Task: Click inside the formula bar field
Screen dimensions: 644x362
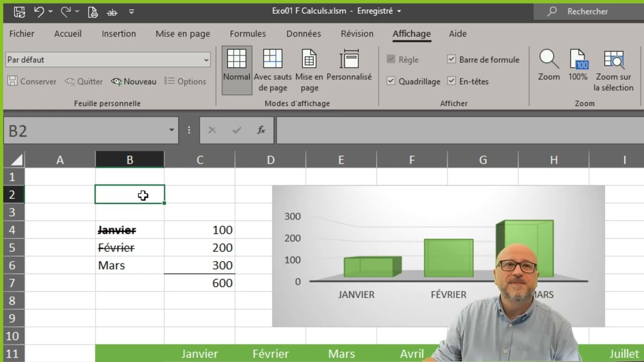Action: pyautogui.click(x=460, y=131)
